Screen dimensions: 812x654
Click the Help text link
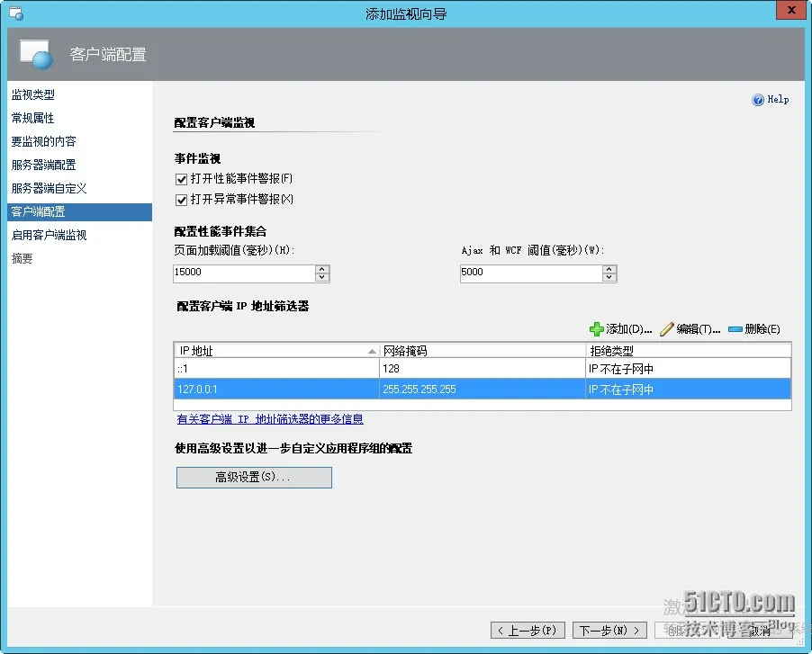[778, 99]
